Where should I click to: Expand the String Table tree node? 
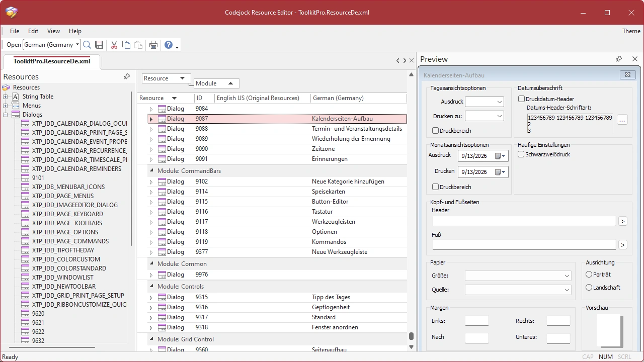pyautogui.click(x=6, y=97)
